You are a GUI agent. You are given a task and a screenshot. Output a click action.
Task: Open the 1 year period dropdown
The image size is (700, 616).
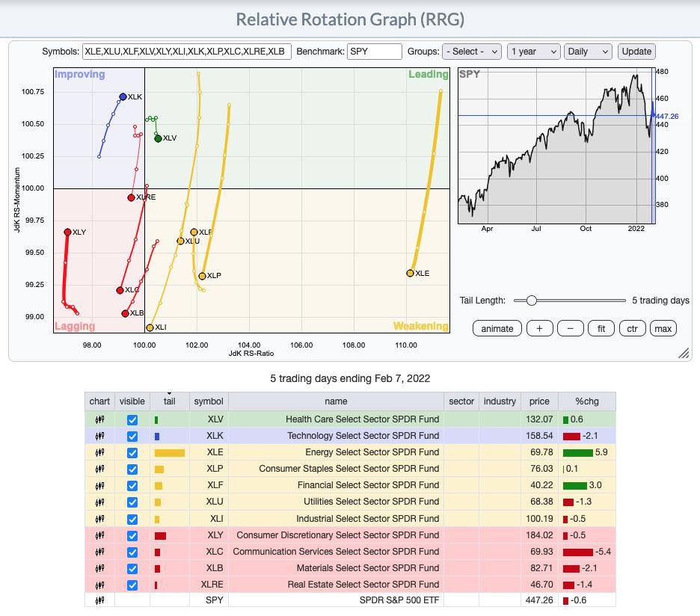coord(533,52)
